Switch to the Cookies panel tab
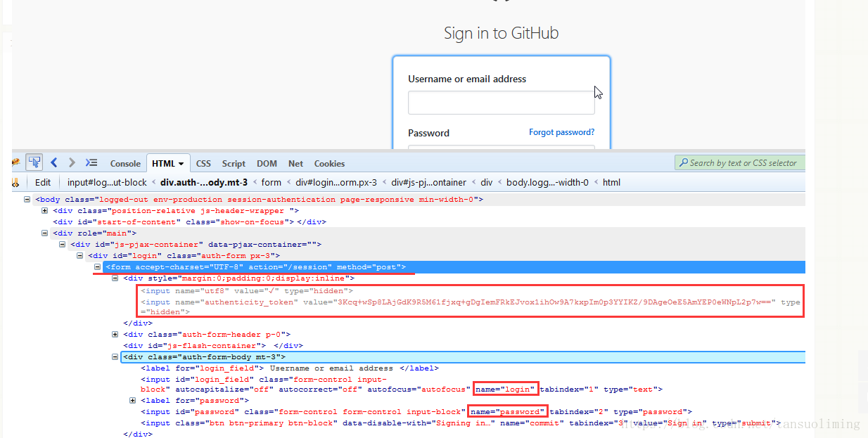 (x=329, y=163)
